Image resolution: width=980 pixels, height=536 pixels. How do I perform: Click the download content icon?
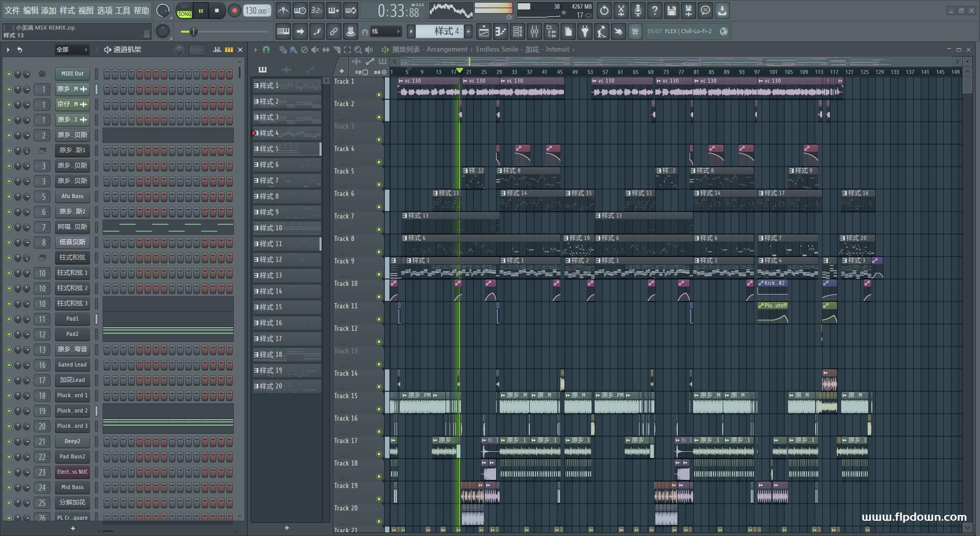722,10
